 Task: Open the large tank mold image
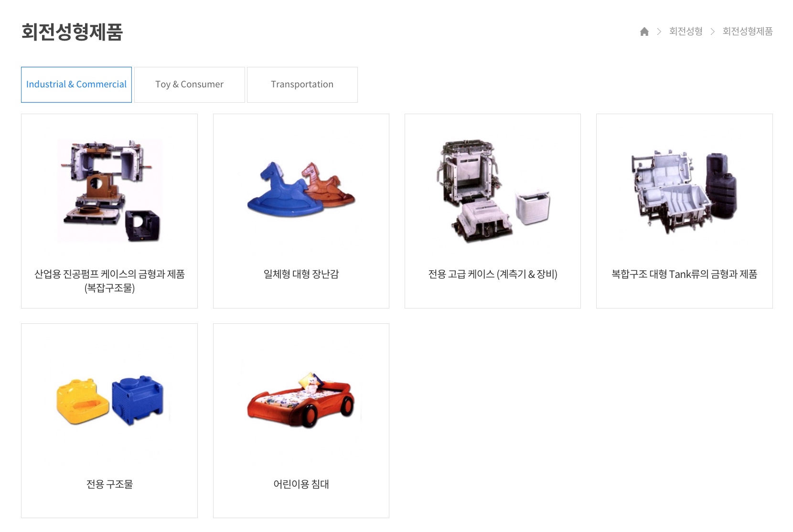pos(684,192)
